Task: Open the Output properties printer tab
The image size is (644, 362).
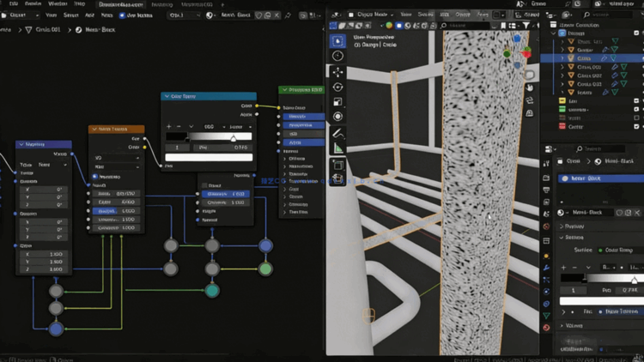Action: [x=546, y=190]
